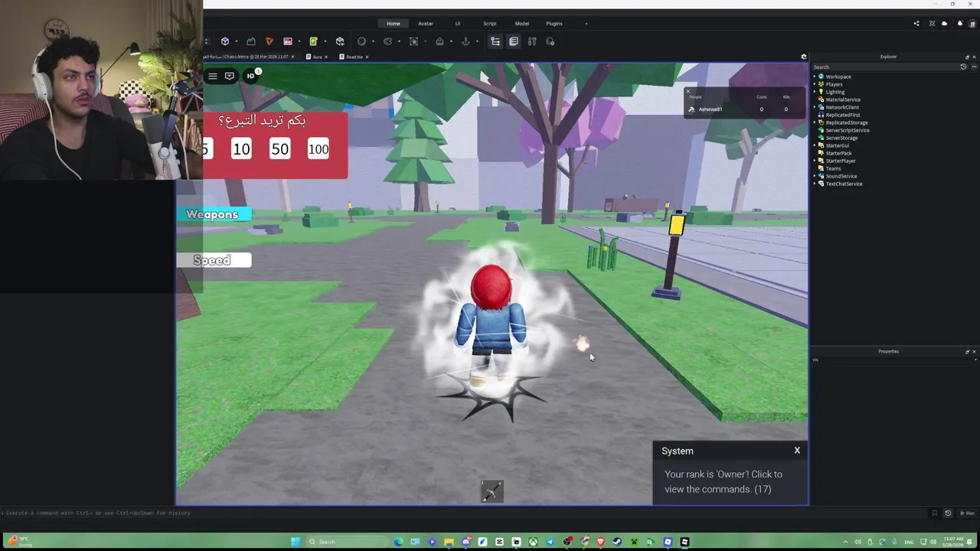Click the Share icon in the title bar
The image size is (980, 551).
[916, 24]
